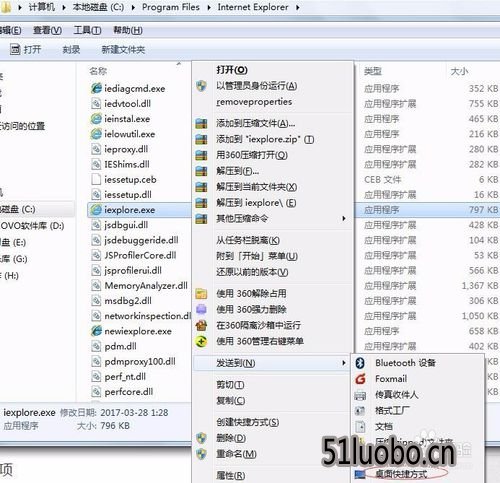Click the 新建文件夹 toolbar button
Image resolution: width=500 pixels, height=483 pixels.
coord(123,50)
